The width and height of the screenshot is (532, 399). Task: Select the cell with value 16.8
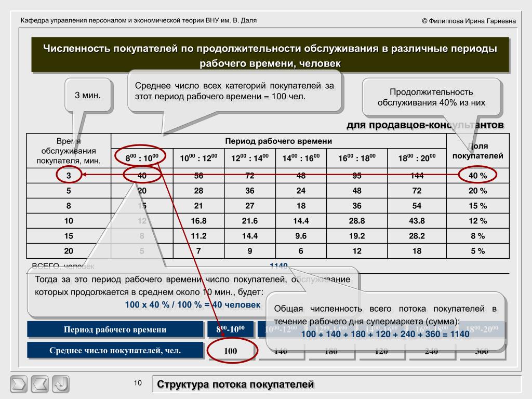pos(198,221)
